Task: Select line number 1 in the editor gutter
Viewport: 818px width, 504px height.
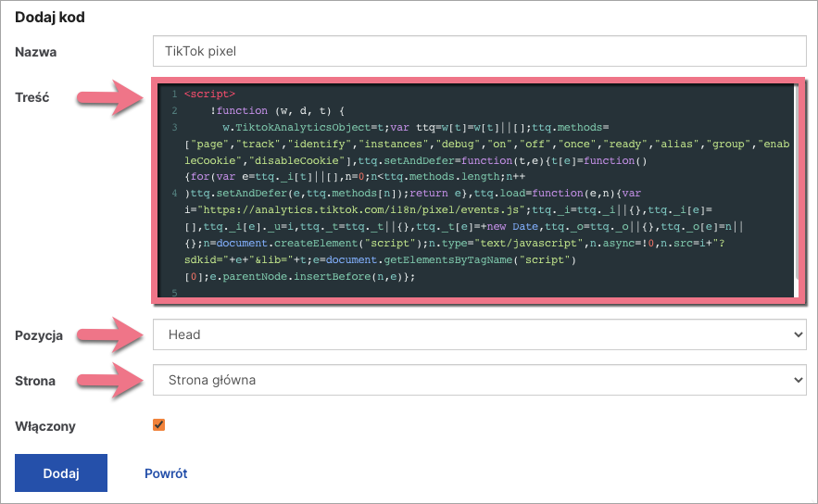Action: point(173,94)
